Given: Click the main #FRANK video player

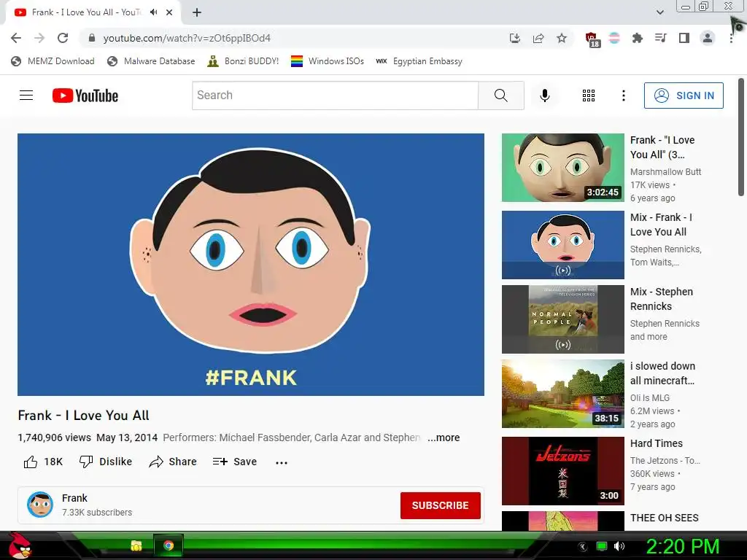Looking at the screenshot, I should point(251,264).
